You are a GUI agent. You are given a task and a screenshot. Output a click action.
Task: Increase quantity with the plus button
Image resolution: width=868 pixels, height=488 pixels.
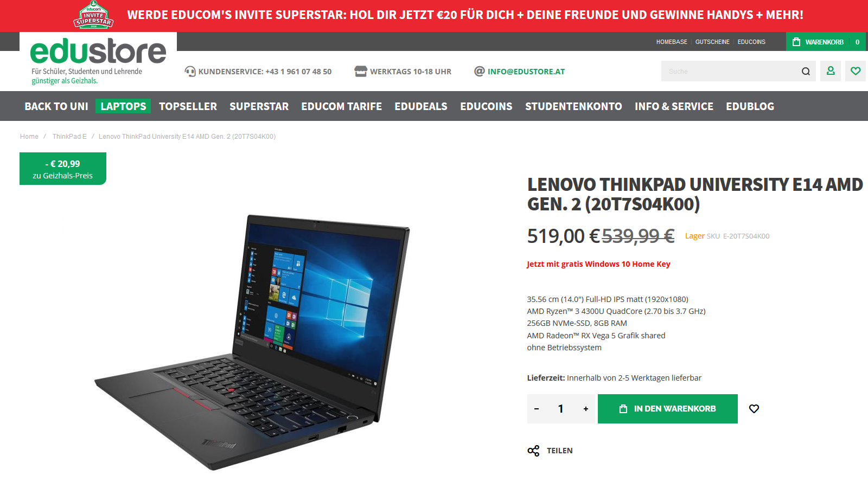[x=586, y=409]
